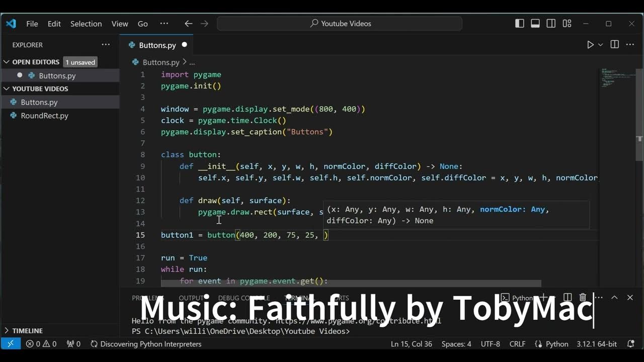Split the terminal panel
This screenshot has width=644, height=362.
click(x=568, y=298)
